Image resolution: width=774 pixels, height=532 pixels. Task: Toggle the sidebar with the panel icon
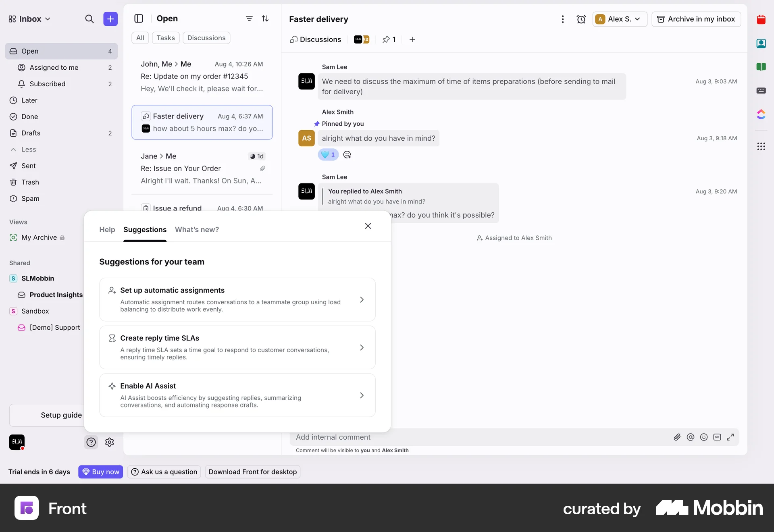pyautogui.click(x=139, y=19)
